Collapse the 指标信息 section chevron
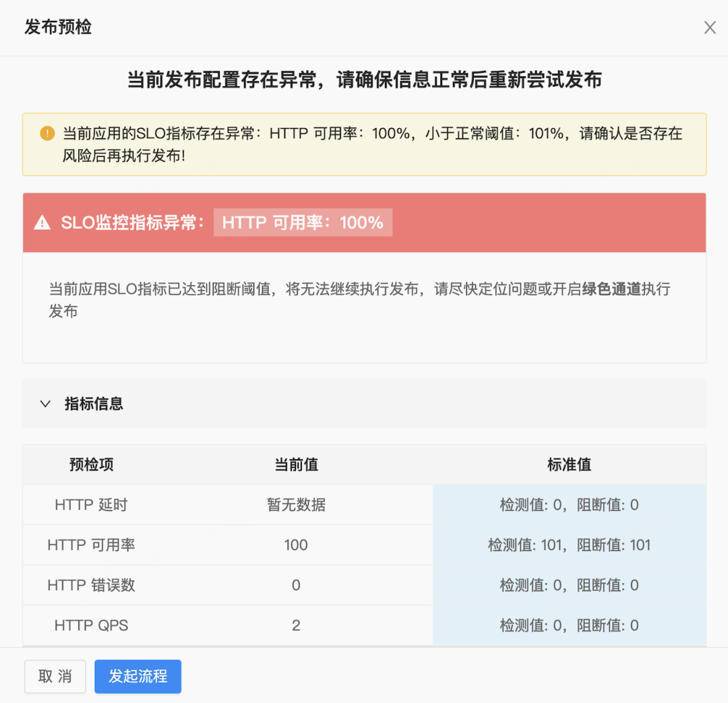This screenshot has height=703, width=728. 45,404
